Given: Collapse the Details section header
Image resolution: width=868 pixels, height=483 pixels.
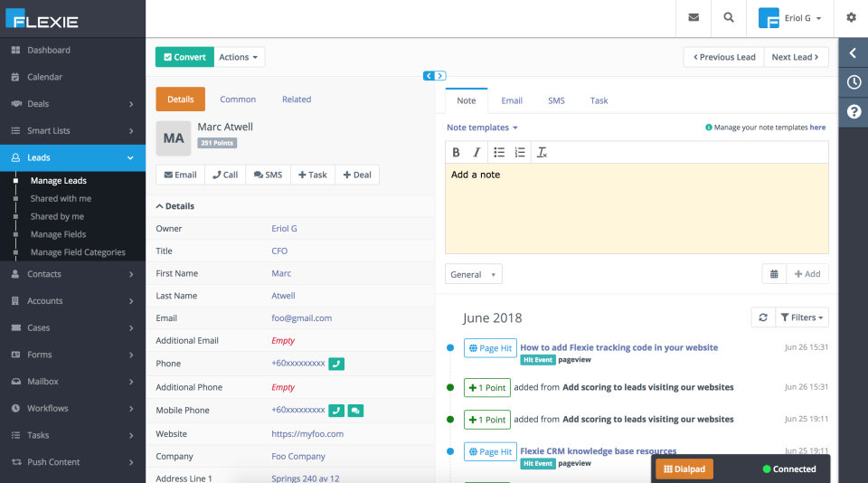Looking at the screenshot, I should (175, 206).
